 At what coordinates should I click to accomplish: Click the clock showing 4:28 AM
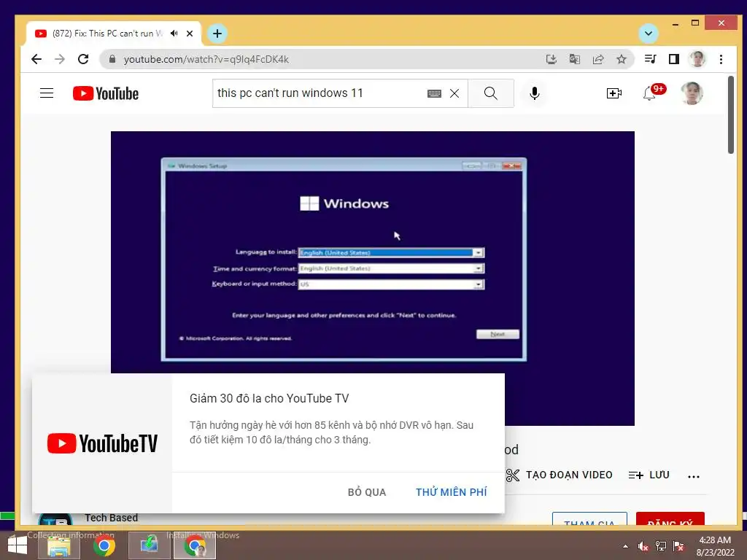pyautogui.click(x=715, y=540)
